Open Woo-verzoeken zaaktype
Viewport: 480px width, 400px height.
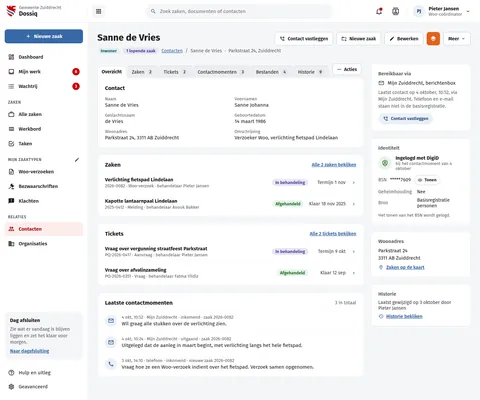[44, 172]
